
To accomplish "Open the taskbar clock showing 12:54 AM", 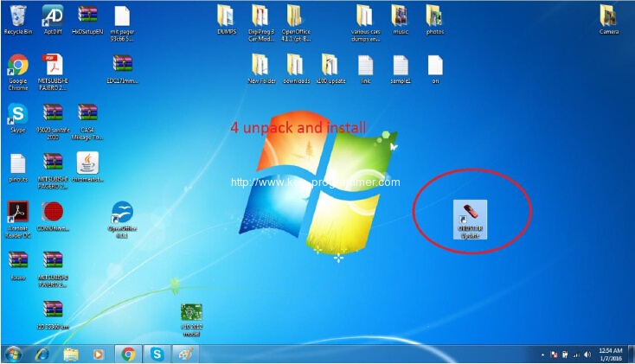I will pos(610,354).
